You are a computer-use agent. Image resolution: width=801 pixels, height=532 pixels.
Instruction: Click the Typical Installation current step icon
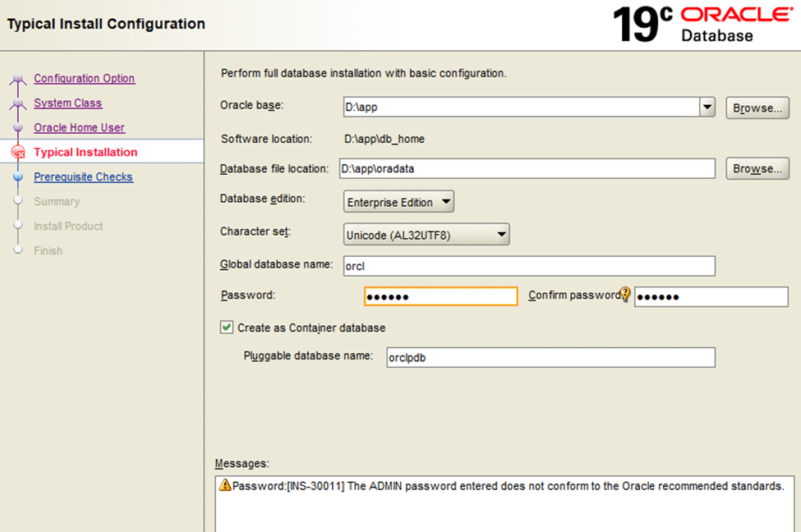click(18, 152)
